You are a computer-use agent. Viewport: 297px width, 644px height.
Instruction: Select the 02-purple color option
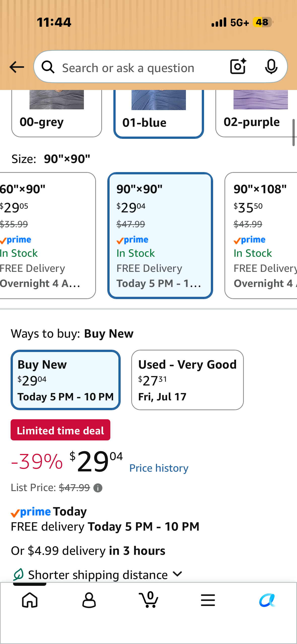coord(256,113)
